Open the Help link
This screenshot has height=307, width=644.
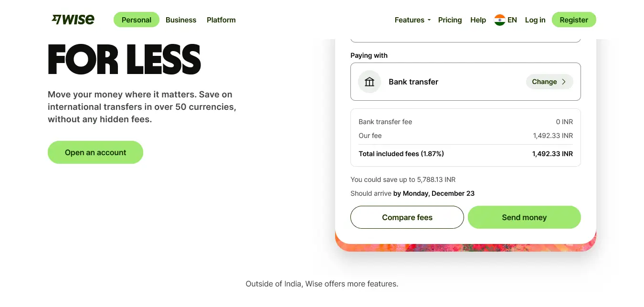(x=478, y=20)
